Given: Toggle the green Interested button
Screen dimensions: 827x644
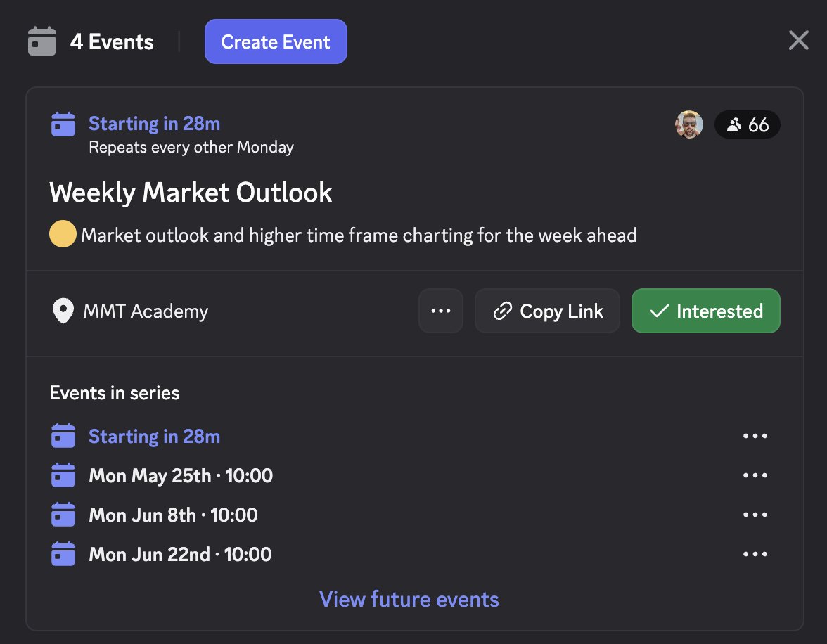Looking at the screenshot, I should (x=706, y=311).
